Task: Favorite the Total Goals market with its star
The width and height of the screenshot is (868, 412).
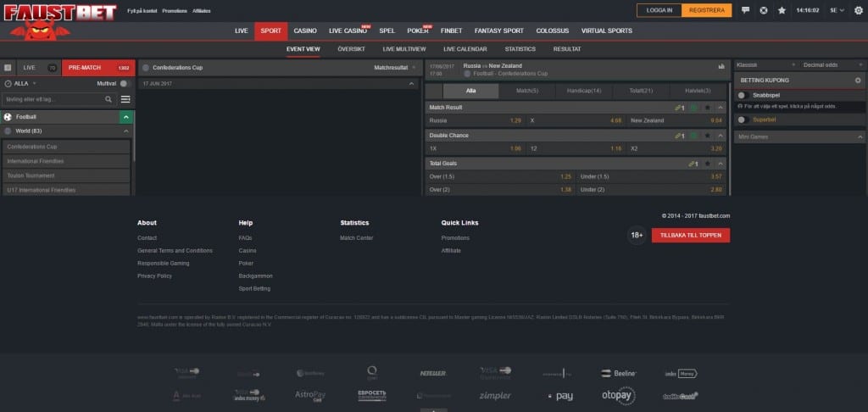Action: click(x=707, y=164)
